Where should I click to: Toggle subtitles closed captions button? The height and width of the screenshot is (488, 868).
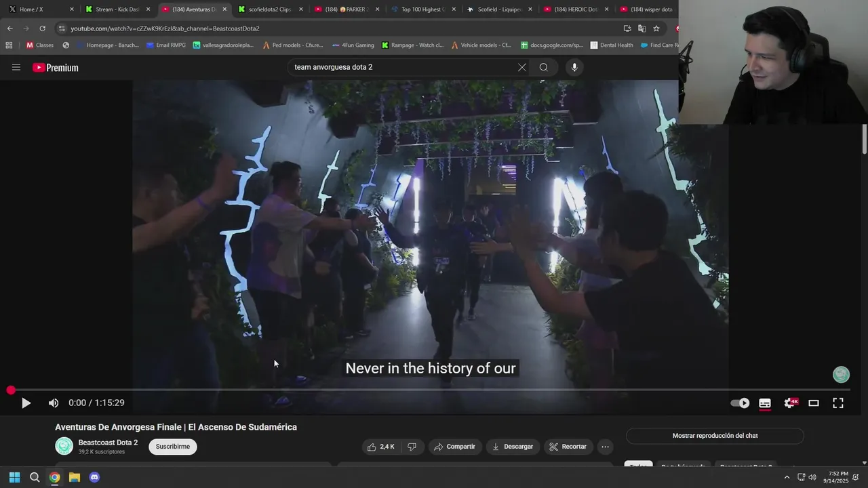[x=765, y=403]
